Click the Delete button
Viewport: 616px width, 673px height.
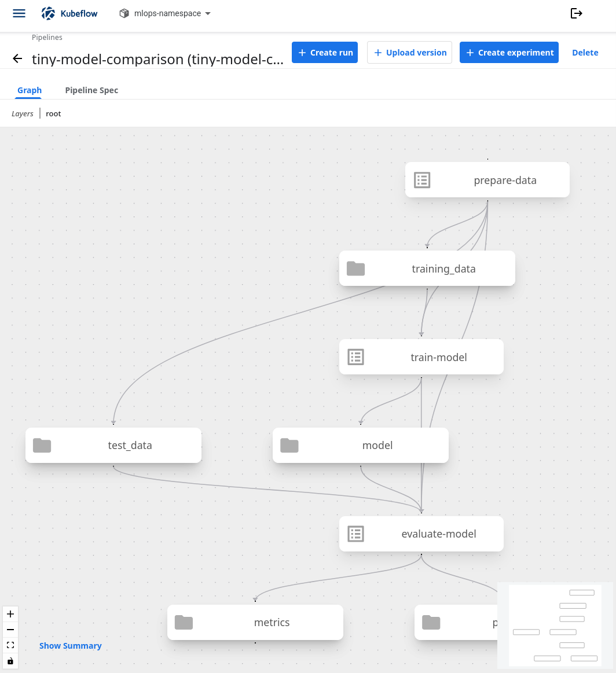pos(585,52)
